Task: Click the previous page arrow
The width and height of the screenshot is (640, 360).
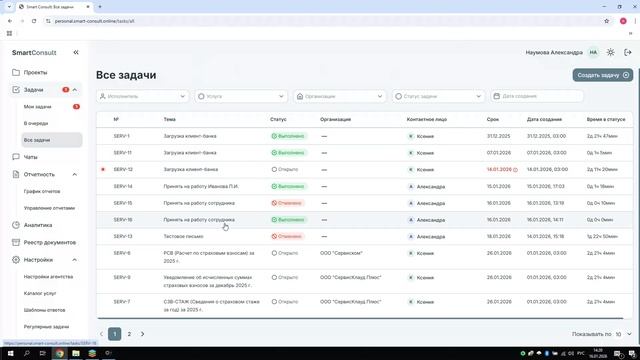Action: [101, 334]
